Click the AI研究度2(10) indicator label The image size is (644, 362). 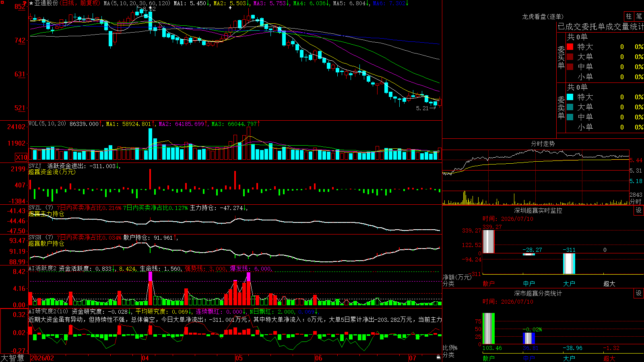(49, 311)
